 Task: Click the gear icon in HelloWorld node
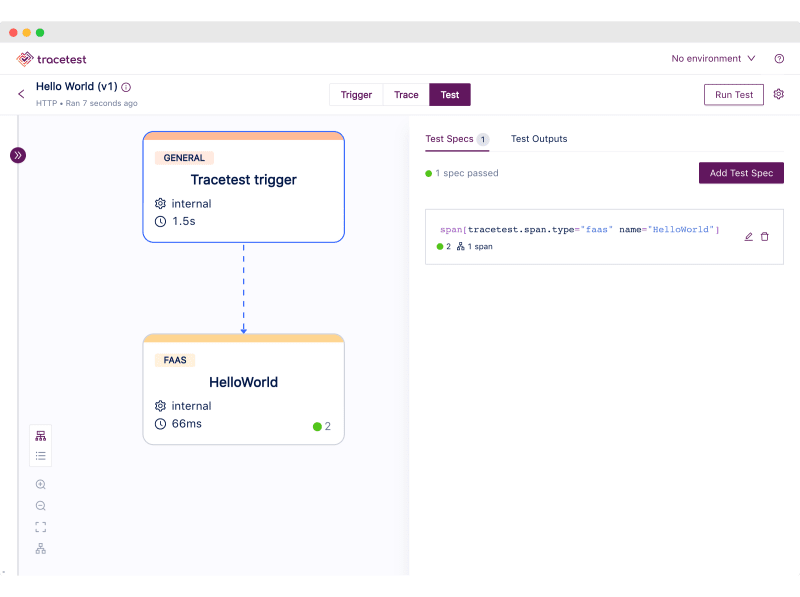160,406
